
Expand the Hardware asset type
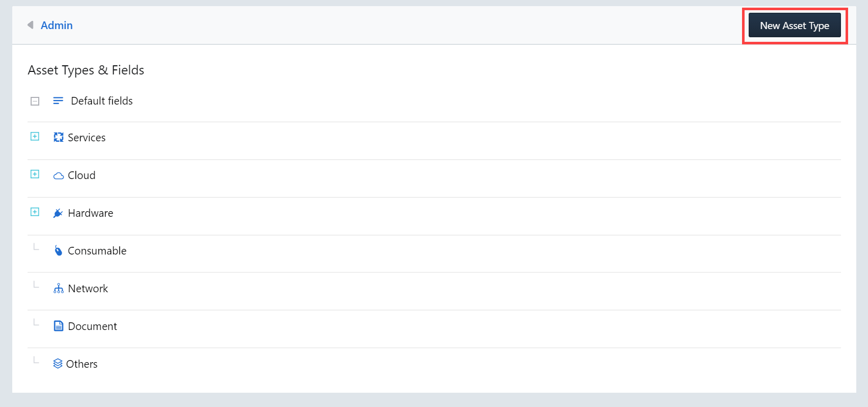coord(35,212)
